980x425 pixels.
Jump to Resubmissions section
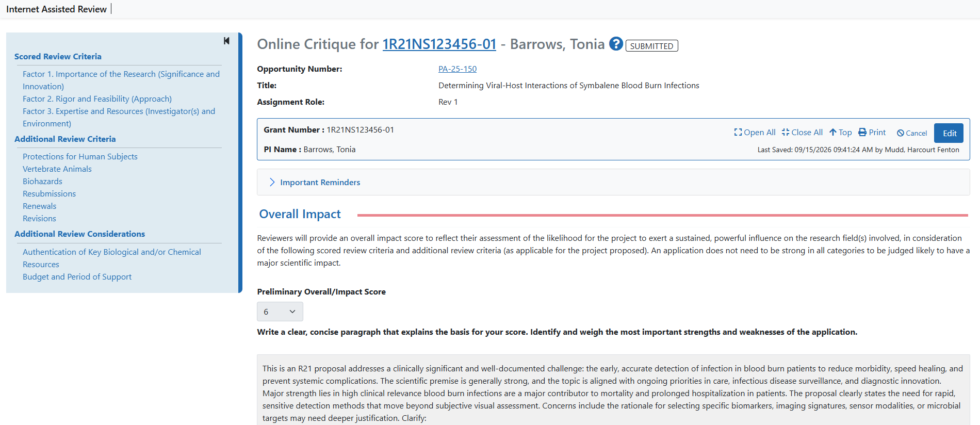pyautogui.click(x=49, y=194)
